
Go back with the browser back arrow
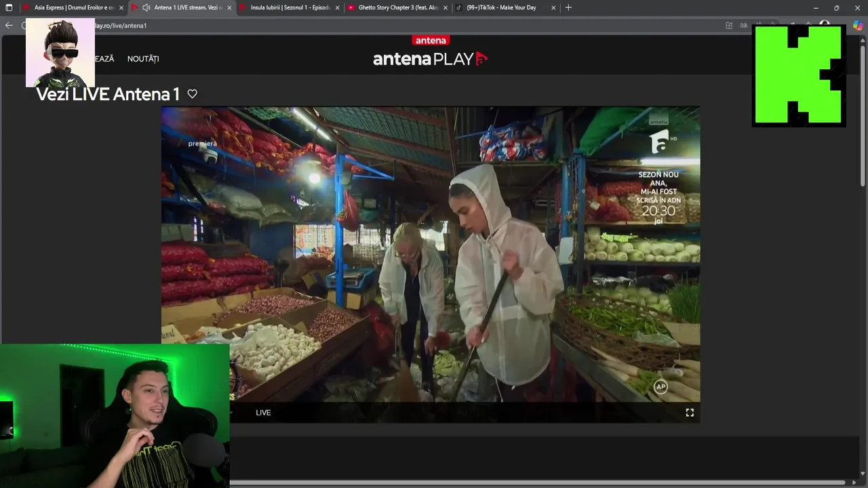[9, 26]
